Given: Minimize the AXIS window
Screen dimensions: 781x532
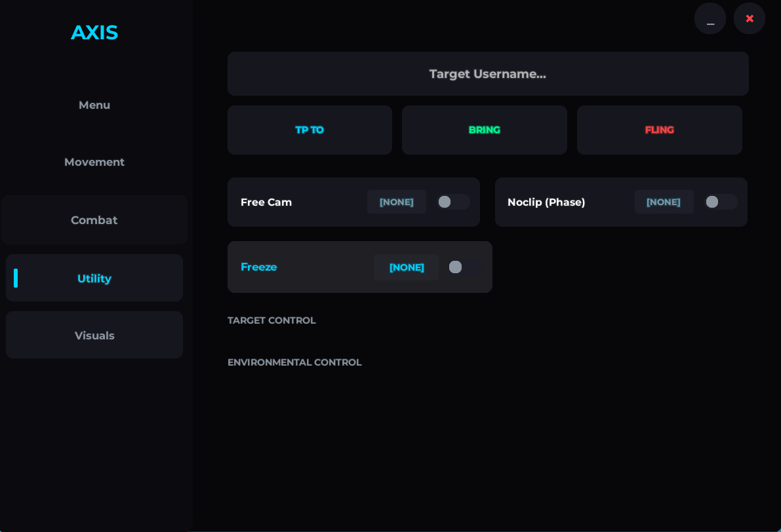Looking at the screenshot, I should click(x=710, y=18).
